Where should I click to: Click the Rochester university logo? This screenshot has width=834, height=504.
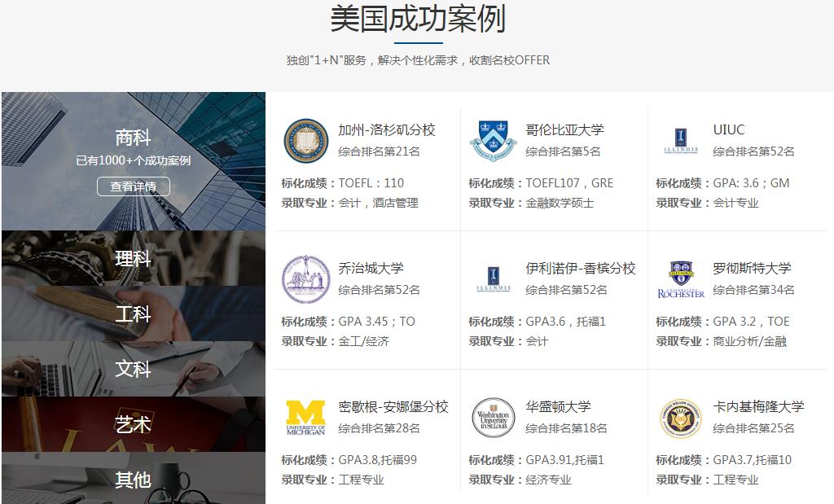(681, 279)
